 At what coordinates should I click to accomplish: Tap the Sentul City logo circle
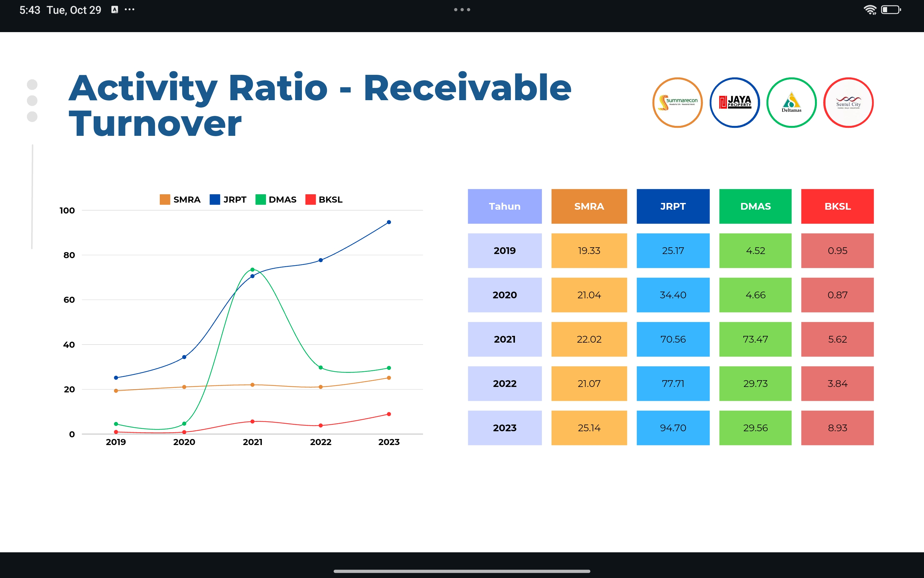(x=848, y=102)
